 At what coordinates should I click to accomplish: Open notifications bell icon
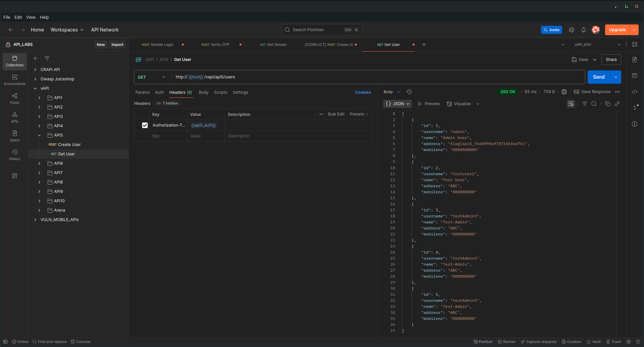coord(584,30)
